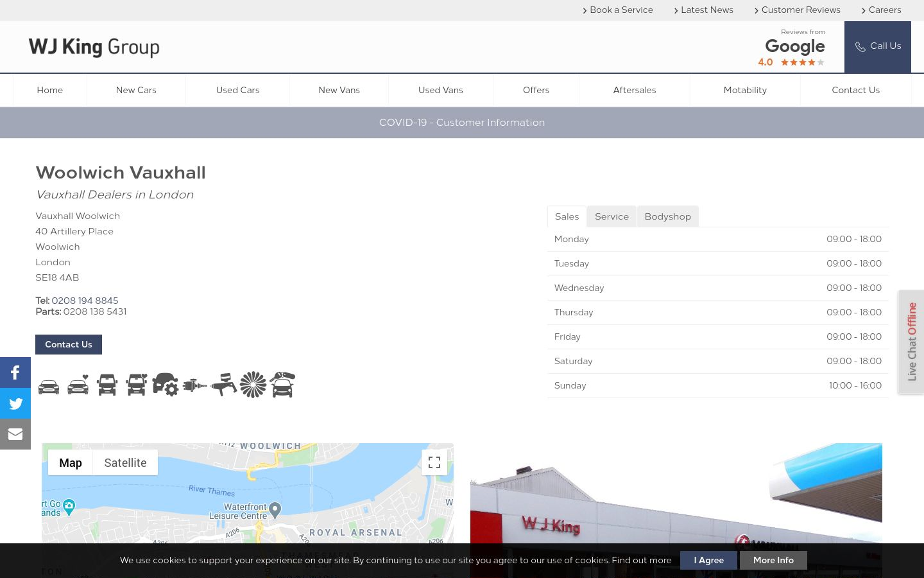924x578 pixels.
Task: Share the page on Twitter
Action: click(x=15, y=403)
